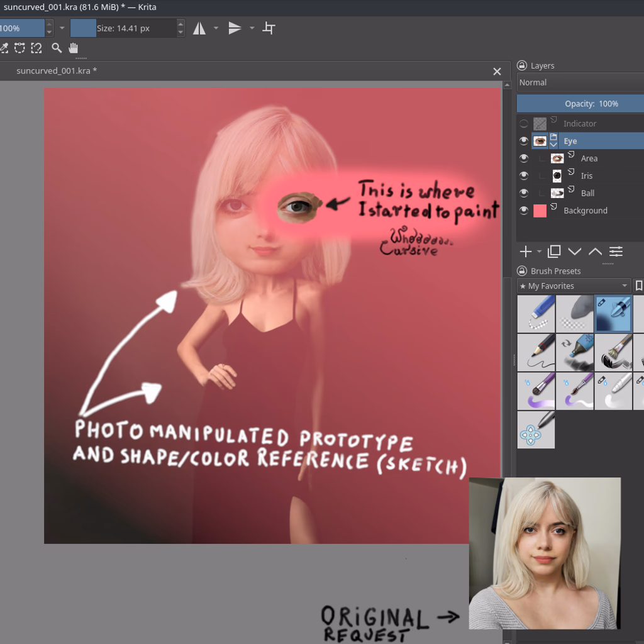Activate the horizontal mirror tool
644x644 pixels.
[199, 28]
